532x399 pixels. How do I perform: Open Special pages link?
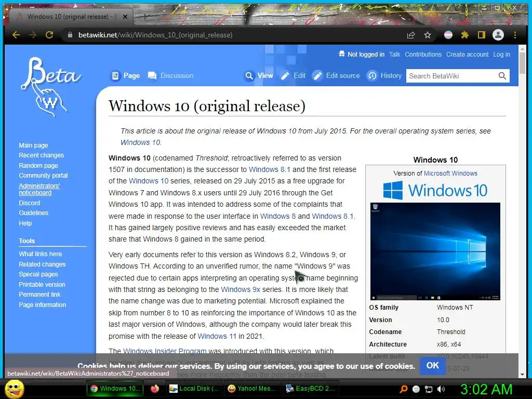point(38,274)
